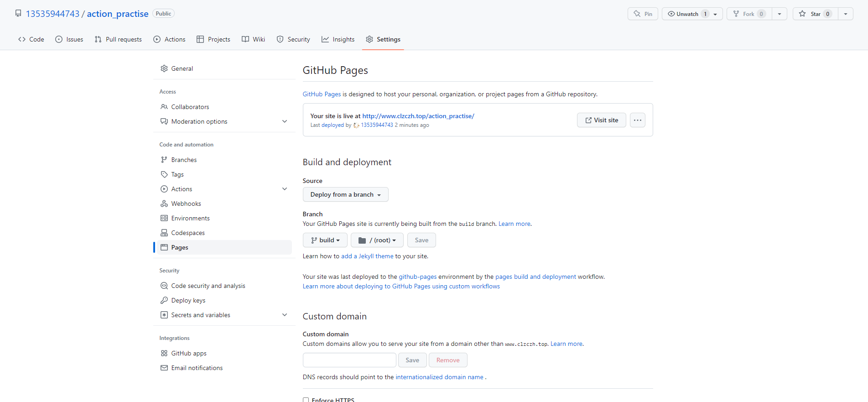The height and width of the screenshot is (402, 868).
Task: Click the Visit site button
Action: tap(602, 120)
